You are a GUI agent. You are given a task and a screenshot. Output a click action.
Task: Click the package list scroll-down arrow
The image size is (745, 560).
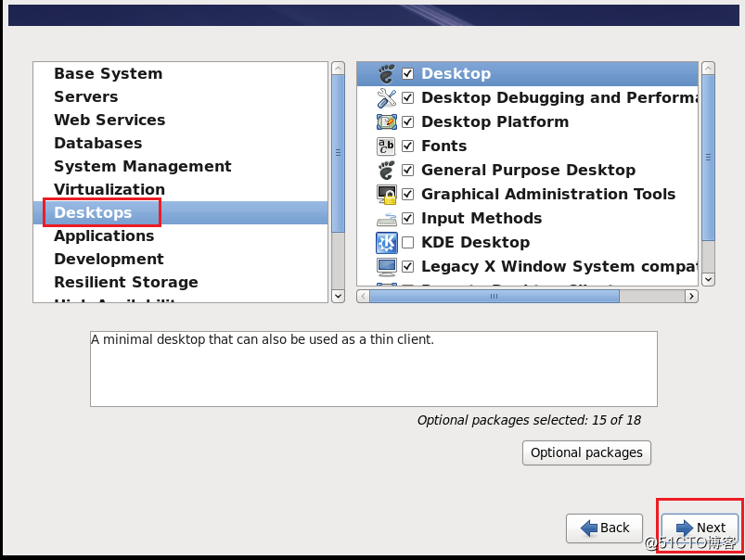click(x=709, y=279)
